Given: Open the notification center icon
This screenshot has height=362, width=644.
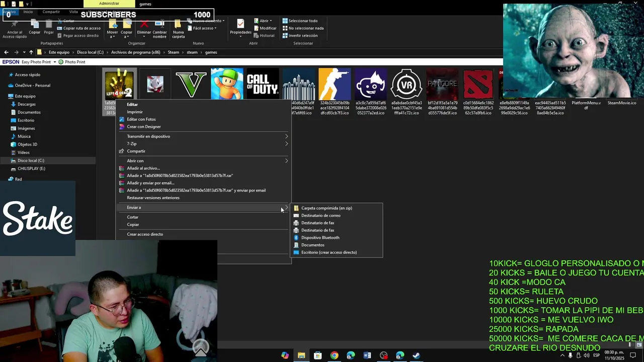Looking at the screenshot, I should point(633,355).
